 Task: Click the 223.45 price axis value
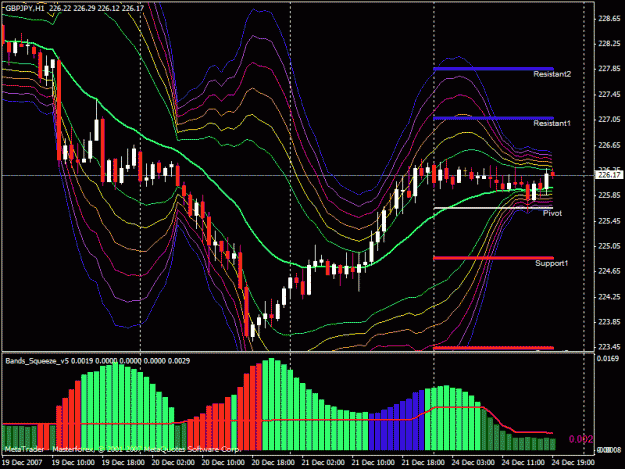pos(609,347)
